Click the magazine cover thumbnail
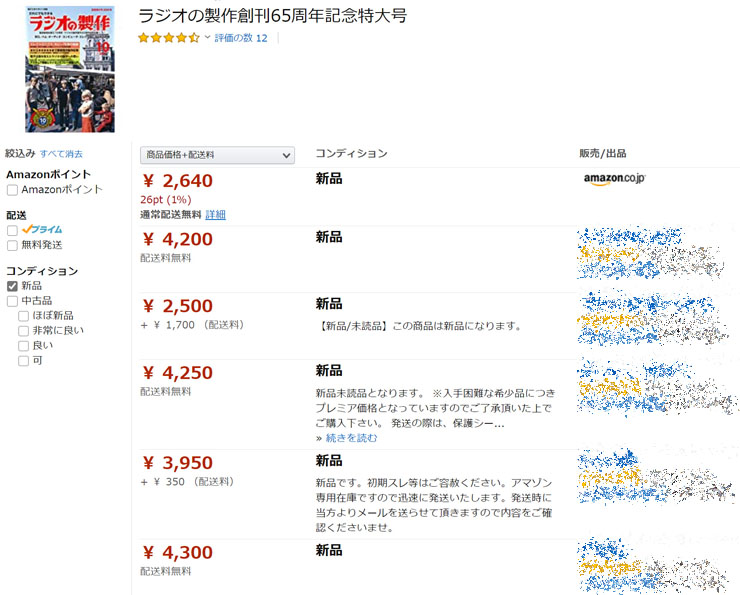 (x=70, y=69)
